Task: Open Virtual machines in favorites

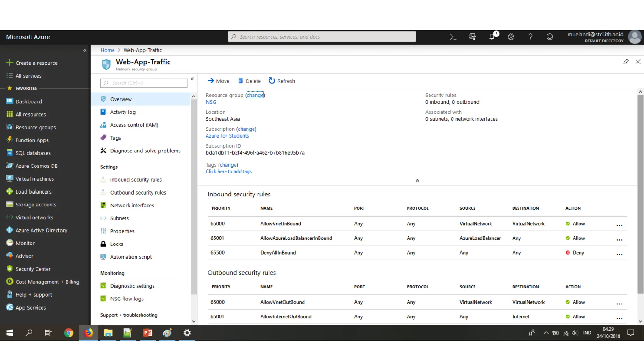Action: click(x=35, y=179)
